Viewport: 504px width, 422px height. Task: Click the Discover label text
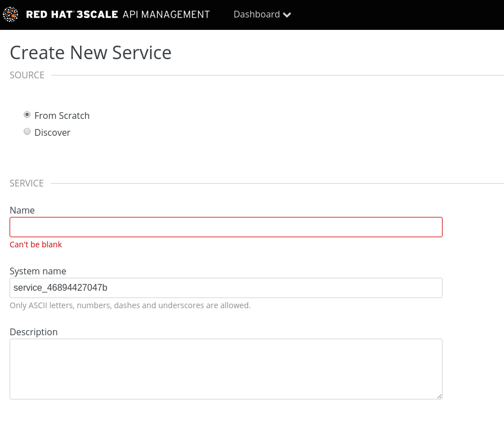[52, 132]
